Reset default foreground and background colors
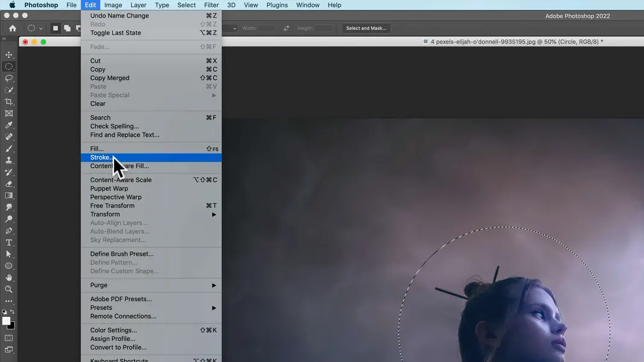The image size is (644, 362). 4,312
